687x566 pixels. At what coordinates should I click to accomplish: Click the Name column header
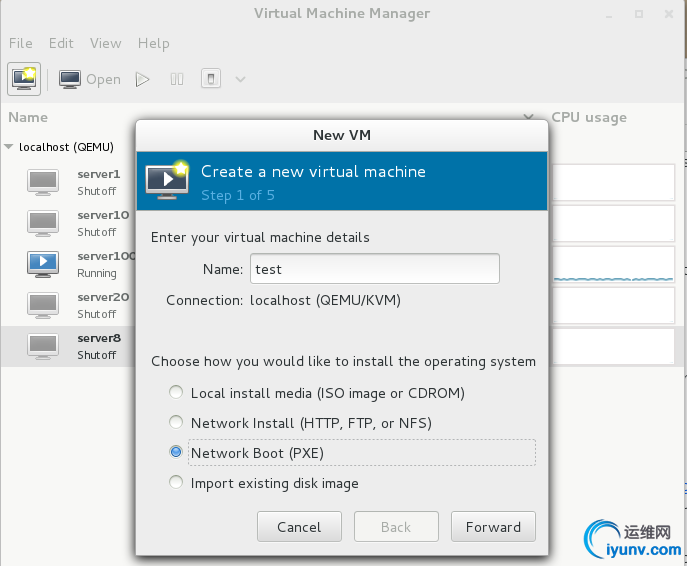[28, 117]
